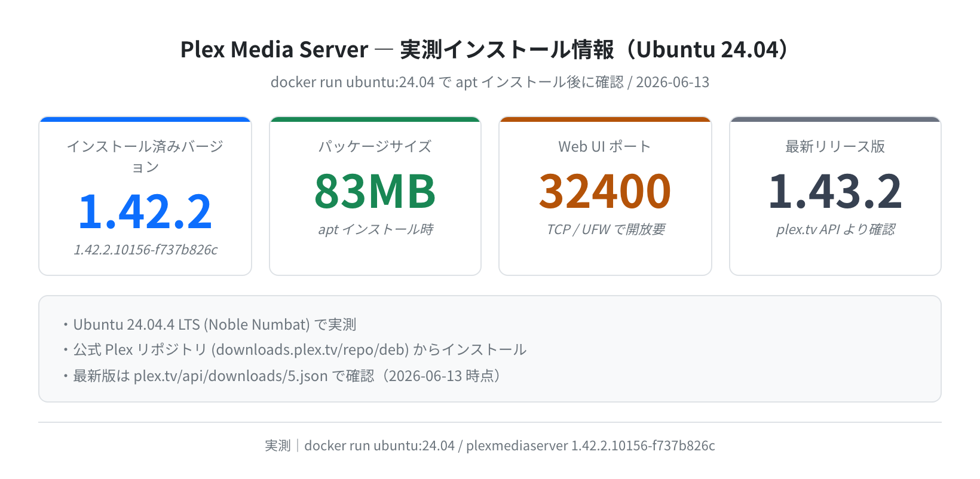Click the "パッケージサイズ" card label
The height and width of the screenshot is (479, 980).
tap(375, 146)
